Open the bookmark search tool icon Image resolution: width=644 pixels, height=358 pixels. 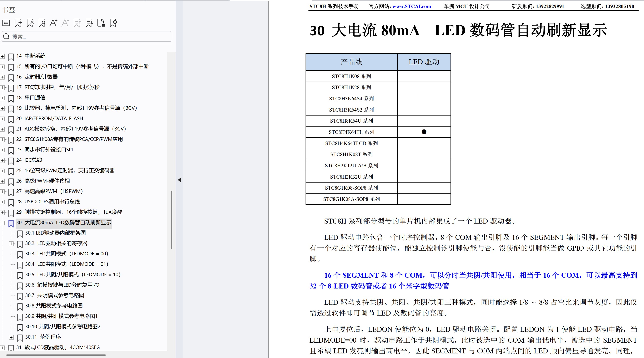pyautogui.click(x=42, y=23)
